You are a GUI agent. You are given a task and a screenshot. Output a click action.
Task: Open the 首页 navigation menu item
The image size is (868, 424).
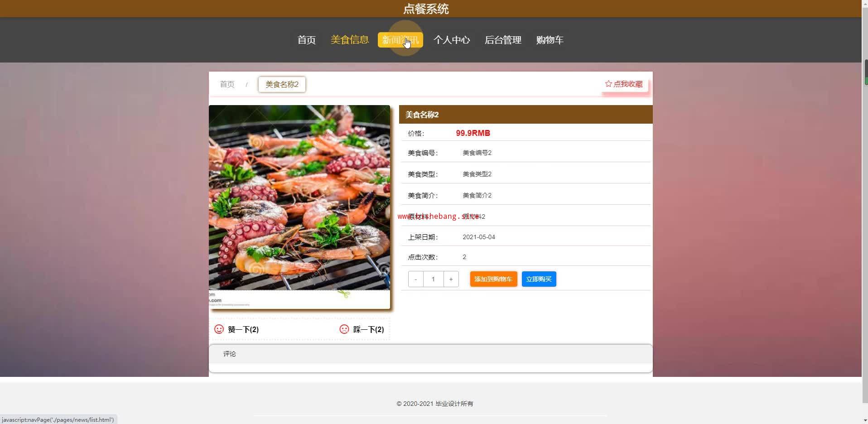[306, 40]
